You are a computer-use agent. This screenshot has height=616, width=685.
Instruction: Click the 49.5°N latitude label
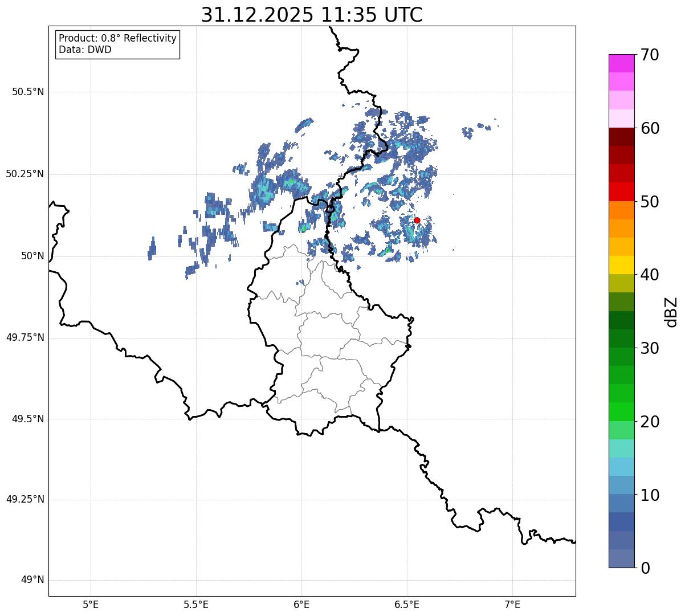28,419
